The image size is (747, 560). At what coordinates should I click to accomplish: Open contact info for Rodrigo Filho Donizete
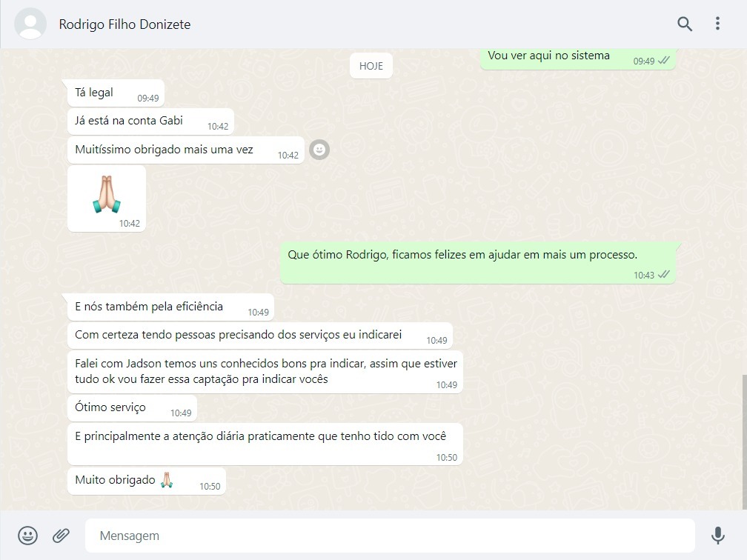(x=124, y=24)
